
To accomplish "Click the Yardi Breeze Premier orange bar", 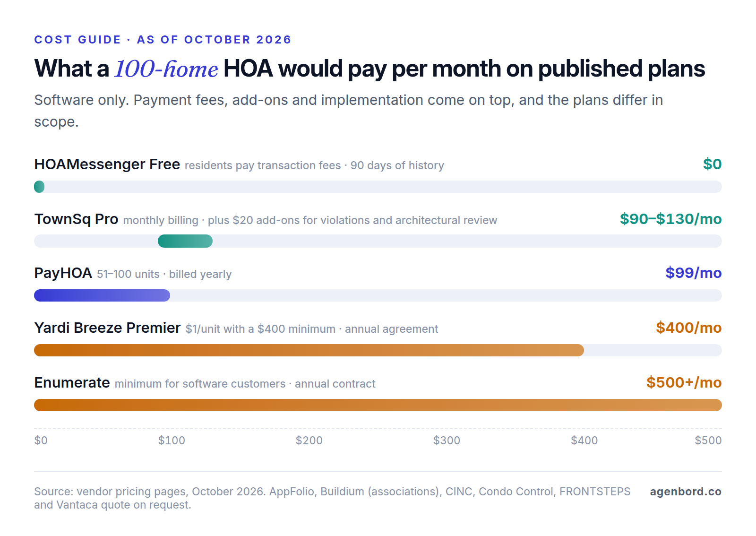I will coord(309,350).
